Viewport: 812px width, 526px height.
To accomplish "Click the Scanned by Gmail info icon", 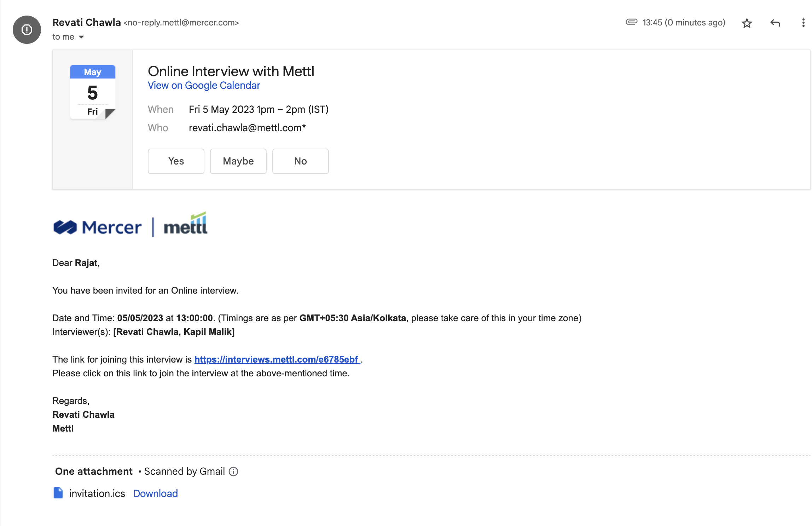I will [x=233, y=472].
